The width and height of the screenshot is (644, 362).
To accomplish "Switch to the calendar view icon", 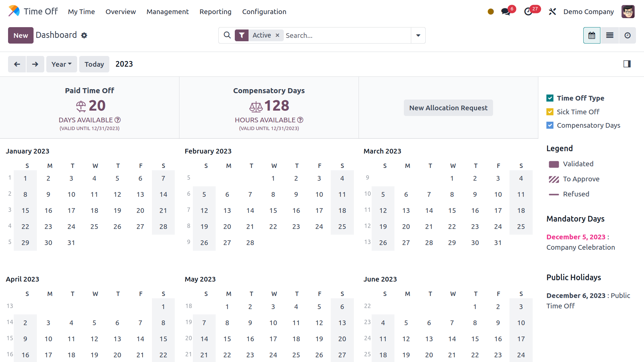I will [592, 35].
